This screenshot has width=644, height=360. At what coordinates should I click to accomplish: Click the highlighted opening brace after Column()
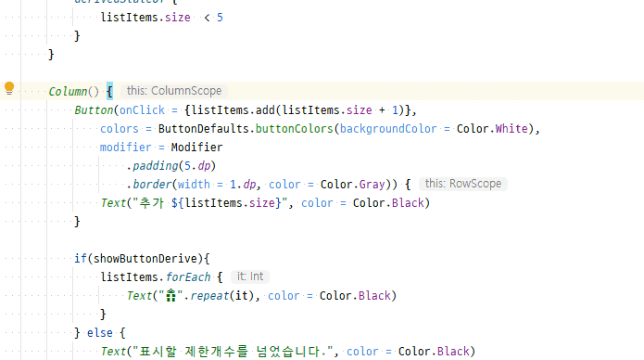click(x=109, y=91)
